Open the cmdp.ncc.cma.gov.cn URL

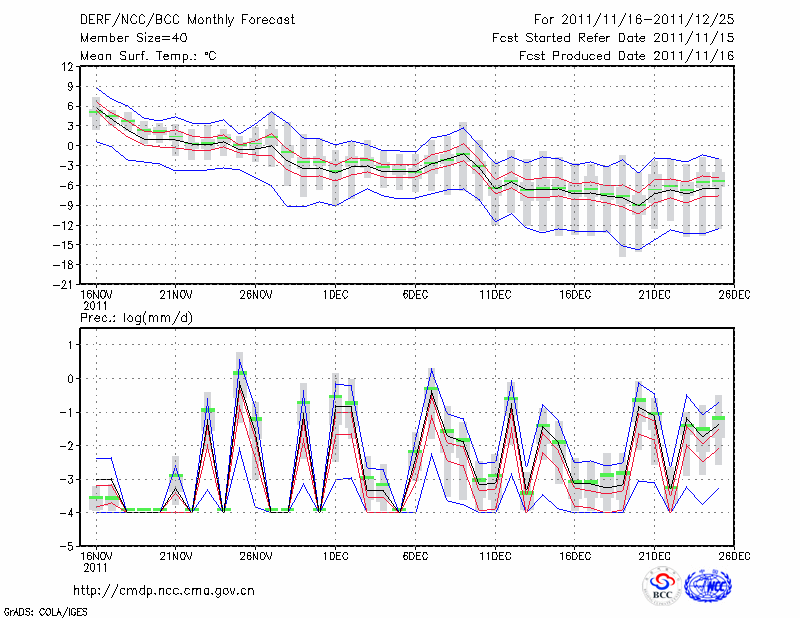(164, 591)
